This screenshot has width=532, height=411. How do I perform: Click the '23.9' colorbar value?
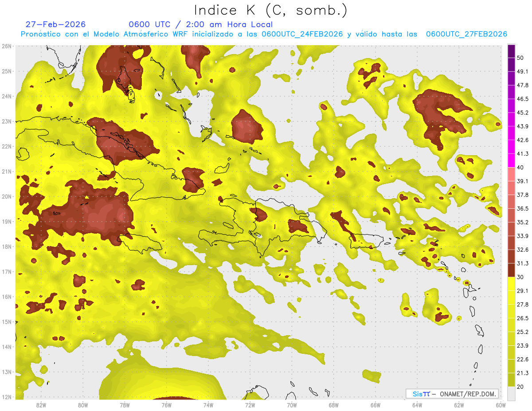point(522,346)
